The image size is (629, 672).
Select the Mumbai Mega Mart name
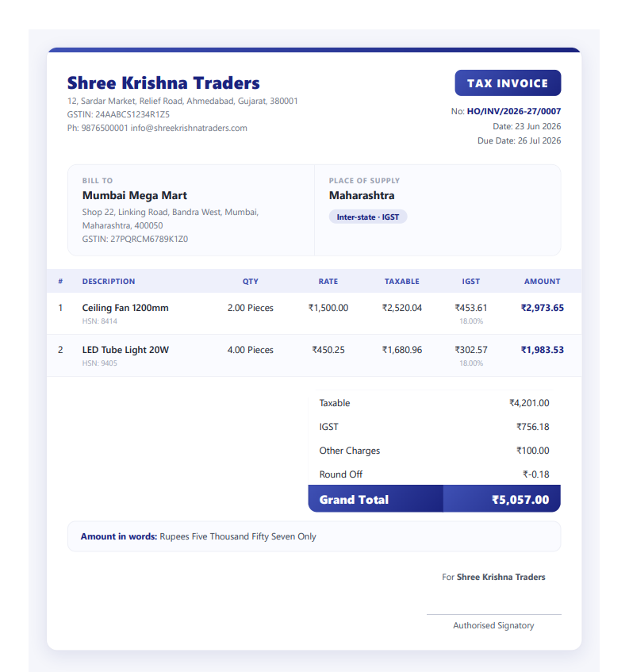tap(135, 195)
